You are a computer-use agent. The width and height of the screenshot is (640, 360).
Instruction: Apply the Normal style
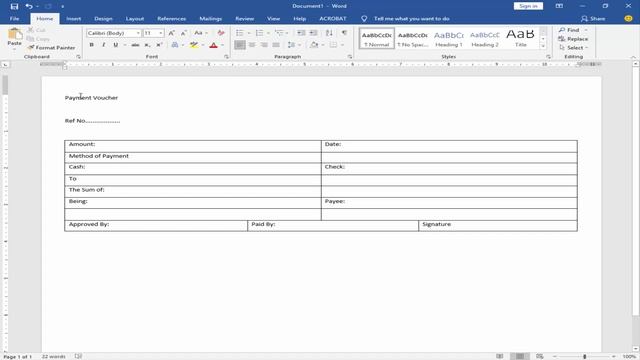click(377, 39)
